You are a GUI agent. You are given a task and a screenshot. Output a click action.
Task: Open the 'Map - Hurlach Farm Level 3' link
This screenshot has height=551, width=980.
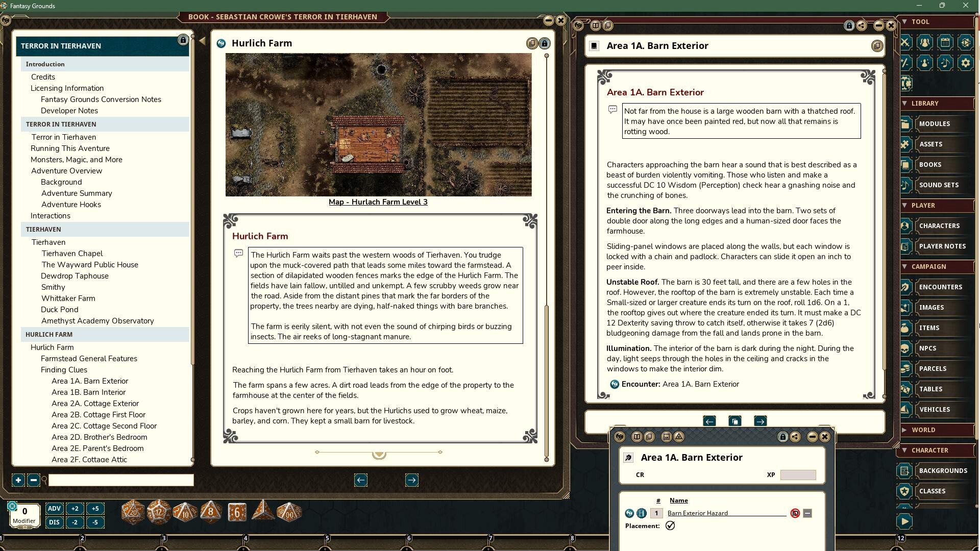378,202
